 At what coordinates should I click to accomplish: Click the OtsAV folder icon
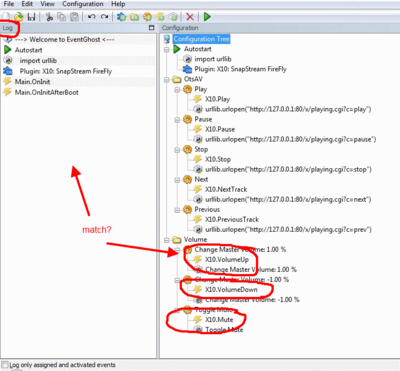(x=177, y=79)
